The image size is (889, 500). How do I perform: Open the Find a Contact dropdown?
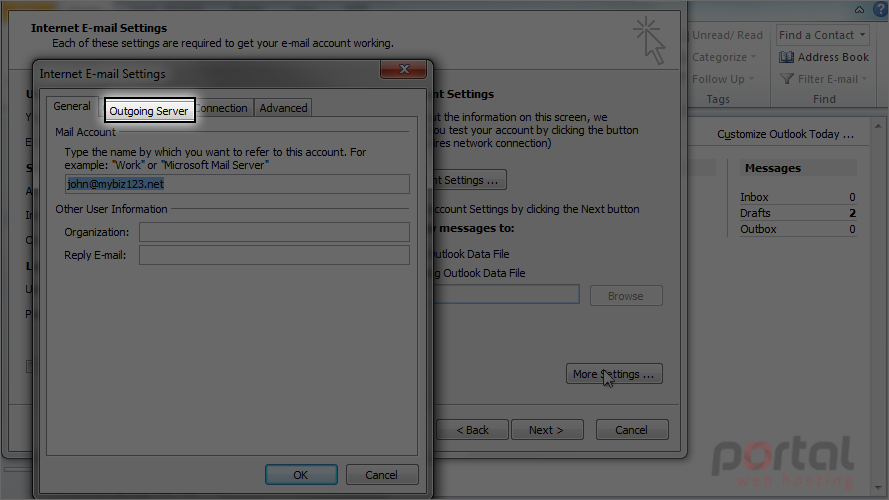(862, 35)
